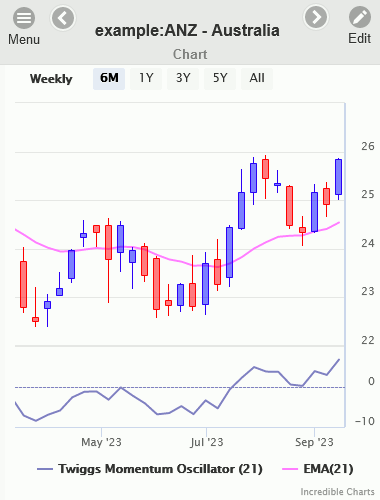Click the example:ANZ - Australia title
Image resolution: width=380 pixels, height=500 pixels.
pyautogui.click(x=187, y=31)
